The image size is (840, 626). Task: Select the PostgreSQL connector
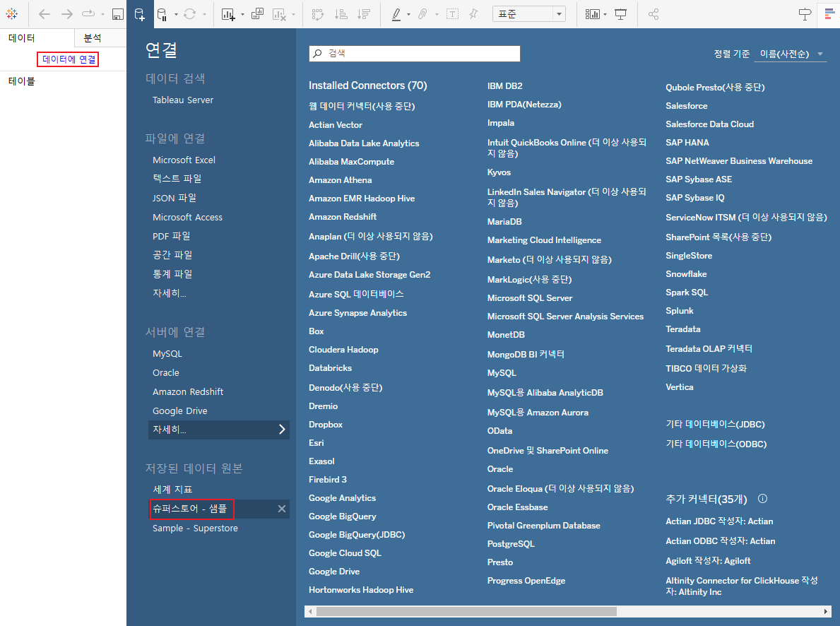click(x=511, y=543)
